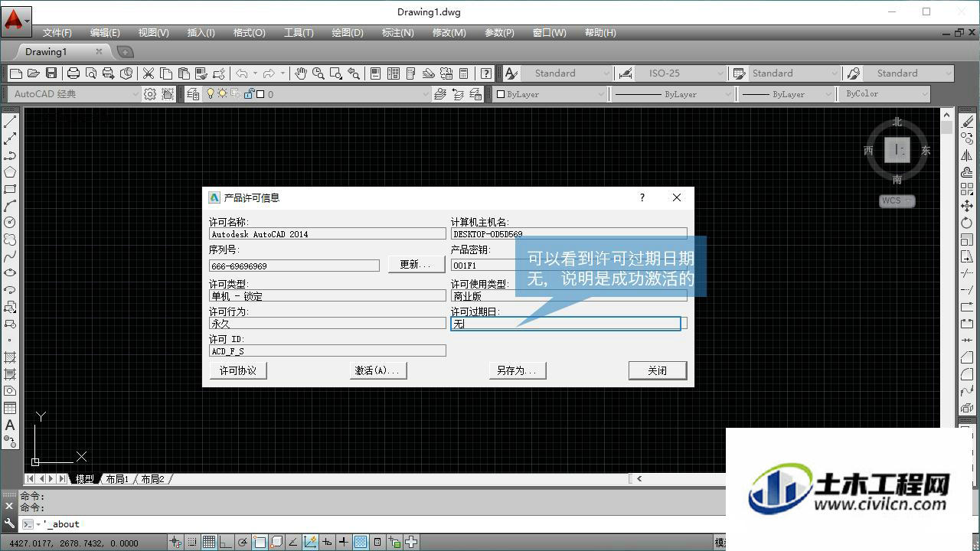The height and width of the screenshot is (551, 980).
Task: Click the Open file folder icon
Action: click(x=33, y=73)
